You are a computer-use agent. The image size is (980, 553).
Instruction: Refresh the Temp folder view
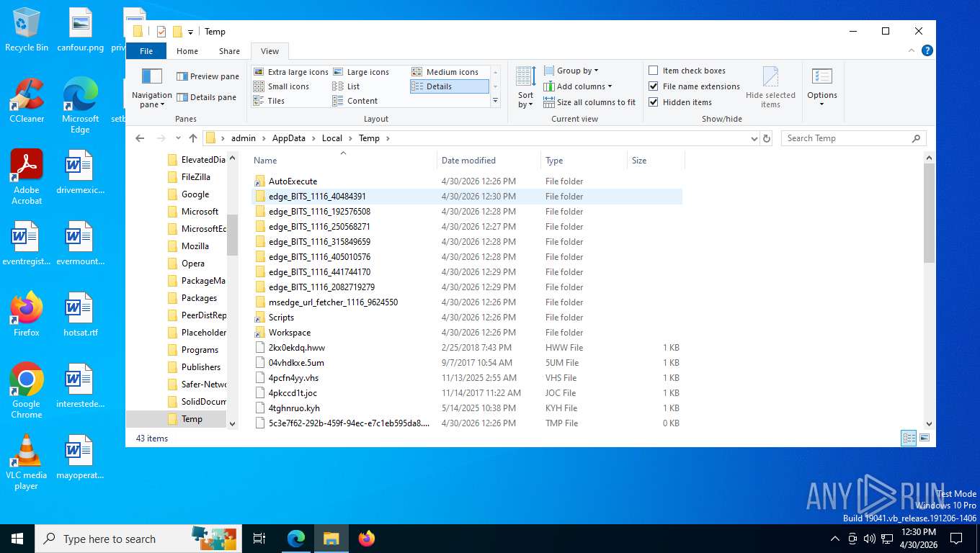(x=767, y=138)
